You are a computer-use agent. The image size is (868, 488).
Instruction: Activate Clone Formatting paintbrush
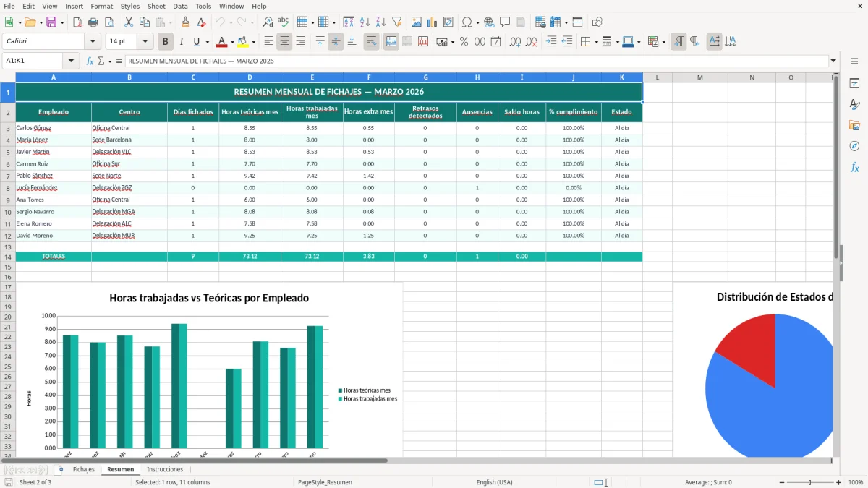[186, 22]
